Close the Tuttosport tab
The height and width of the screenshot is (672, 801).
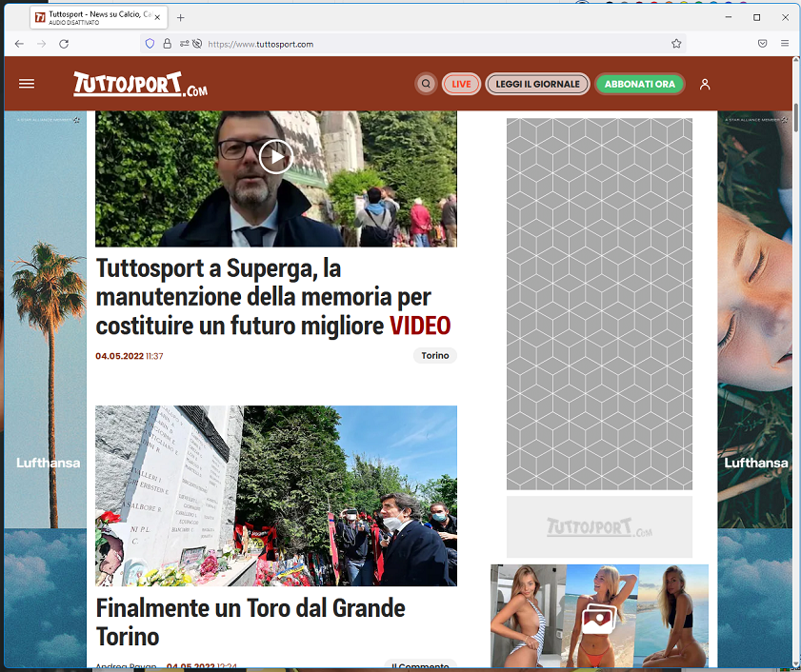point(157,18)
